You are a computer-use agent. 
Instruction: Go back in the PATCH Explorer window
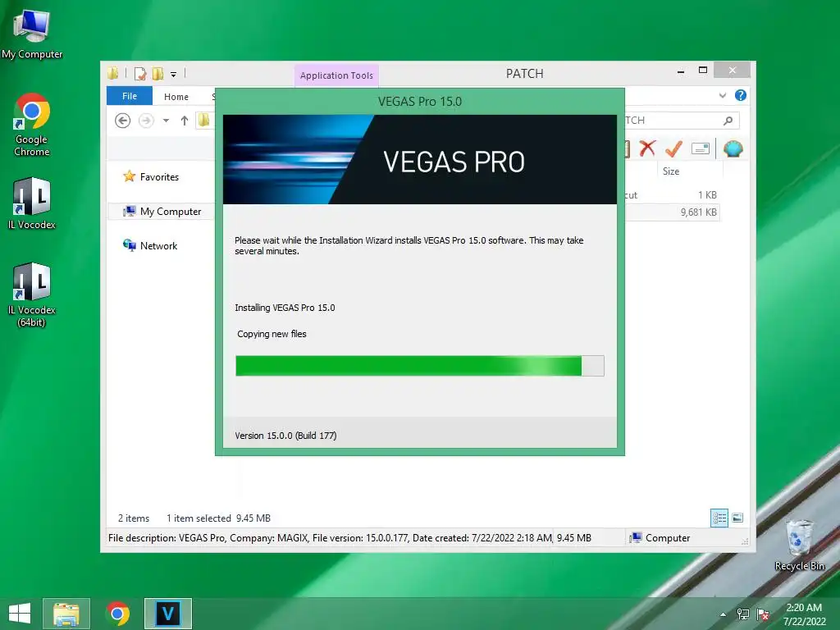pos(123,121)
